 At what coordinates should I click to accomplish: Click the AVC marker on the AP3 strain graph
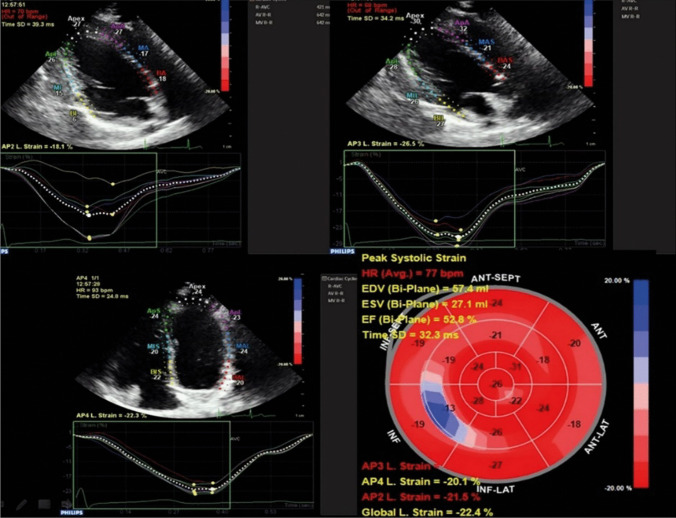tap(520, 170)
